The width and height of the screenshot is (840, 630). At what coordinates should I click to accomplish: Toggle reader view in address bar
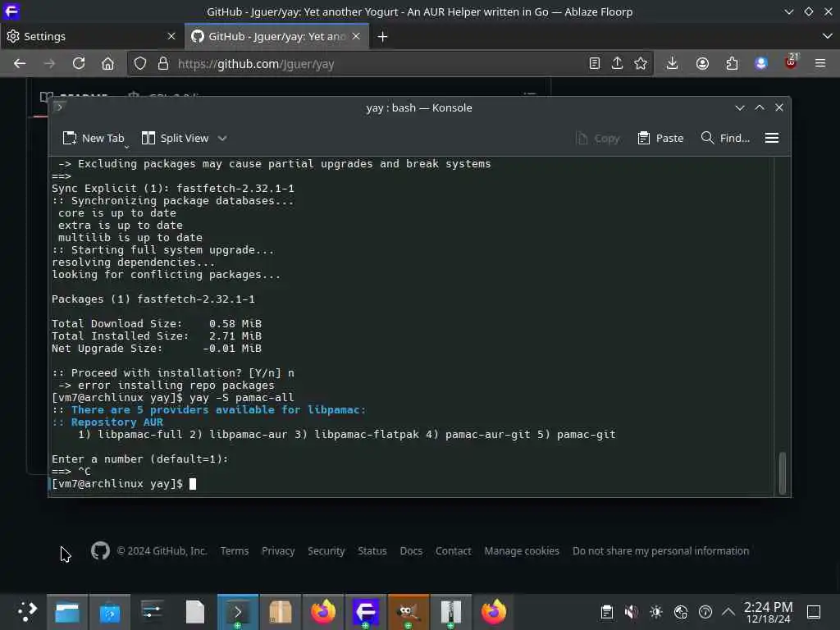click(x=594, y=64)
